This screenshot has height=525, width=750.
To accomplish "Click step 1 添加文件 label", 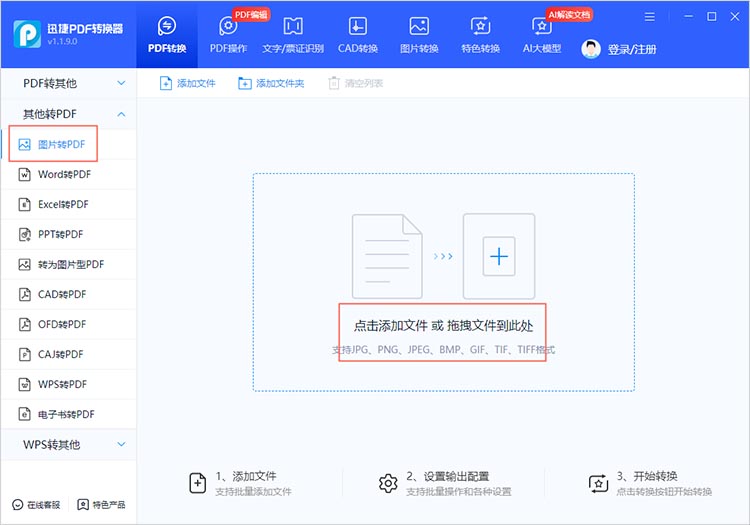I will (246, 476).
